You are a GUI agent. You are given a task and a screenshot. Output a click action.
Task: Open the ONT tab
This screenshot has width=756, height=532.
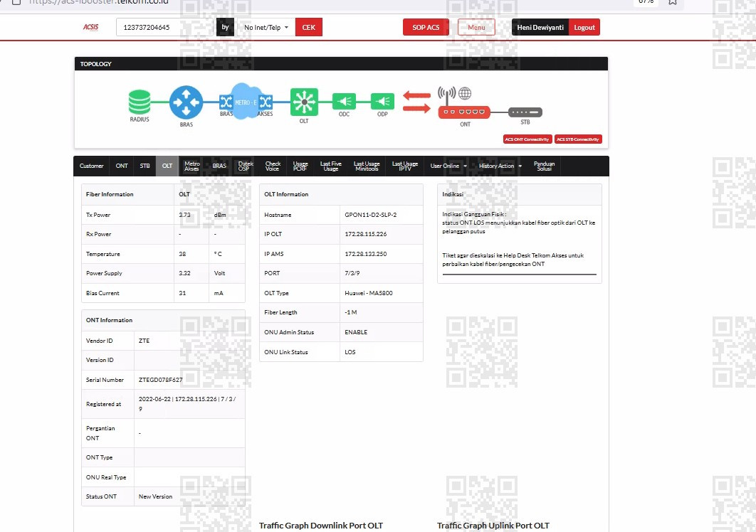[122, 166]
